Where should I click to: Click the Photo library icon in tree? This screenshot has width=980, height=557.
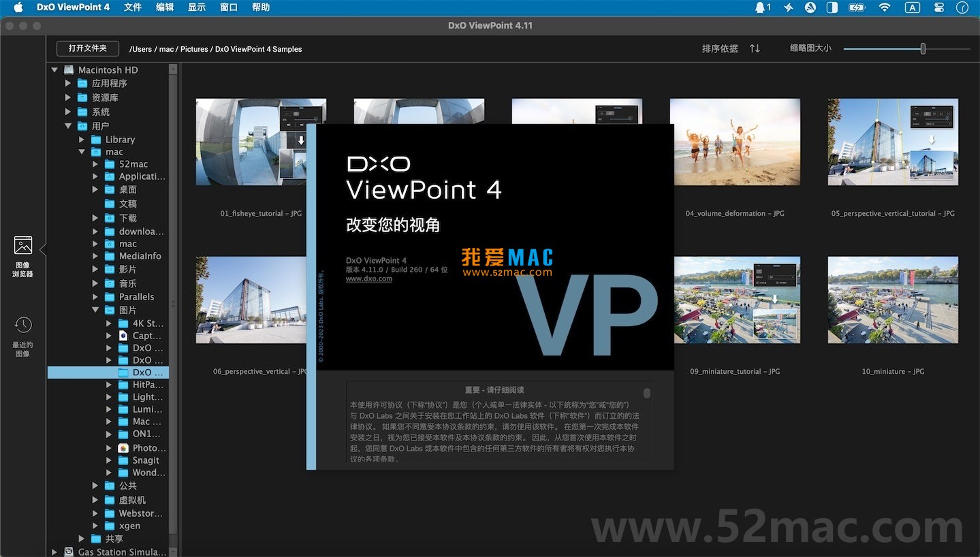(123, 448)
